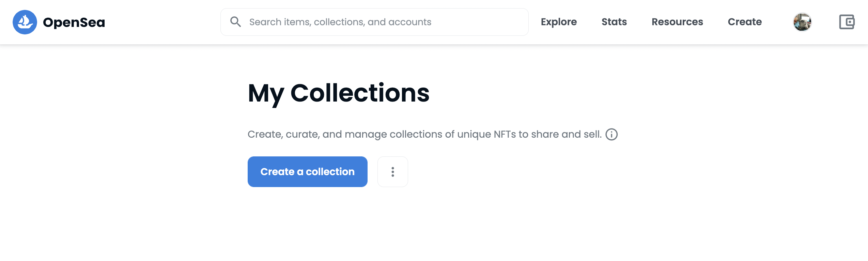The width and height of the screenshot is (868, 261).
Task: Click the word curate in the description
Action: click(x=302, y=134)
